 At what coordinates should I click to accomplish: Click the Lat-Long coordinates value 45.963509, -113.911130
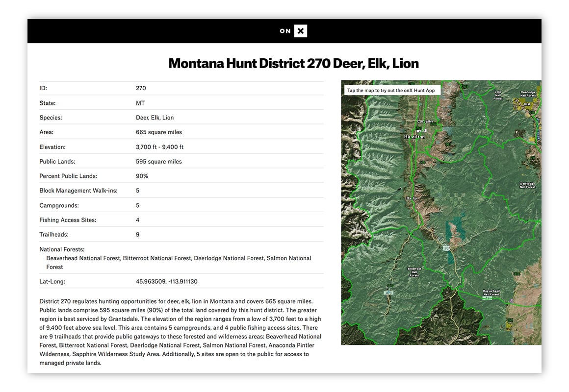166,282
